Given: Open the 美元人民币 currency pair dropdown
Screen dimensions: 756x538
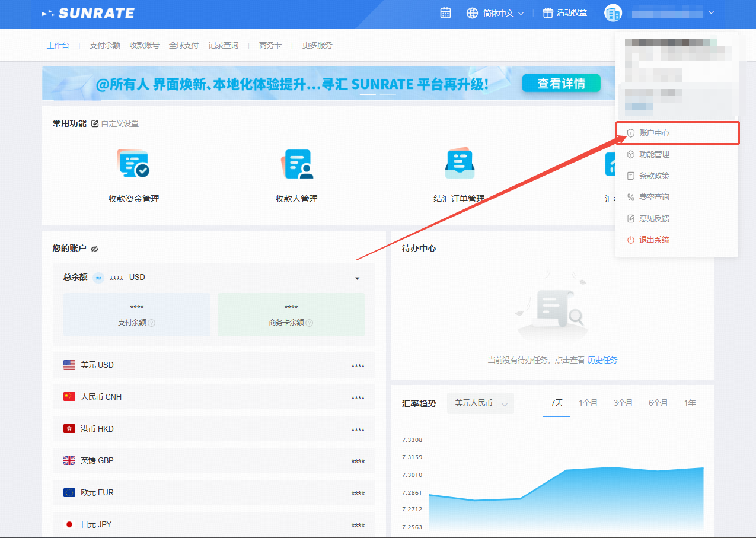Looking at the screenshot, I should tap(480, 403).
